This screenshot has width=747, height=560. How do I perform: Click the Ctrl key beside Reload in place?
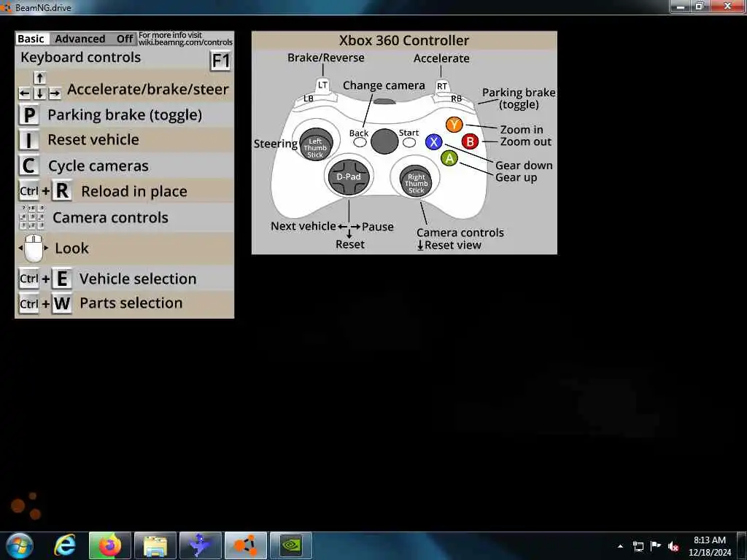click(29, 191)
